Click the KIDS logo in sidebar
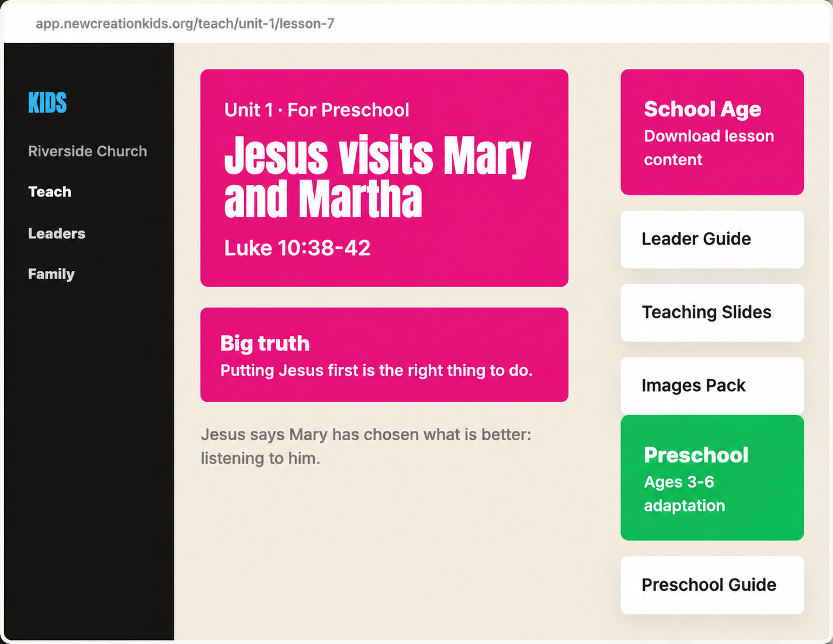833x644 pixels. [47, 103]
